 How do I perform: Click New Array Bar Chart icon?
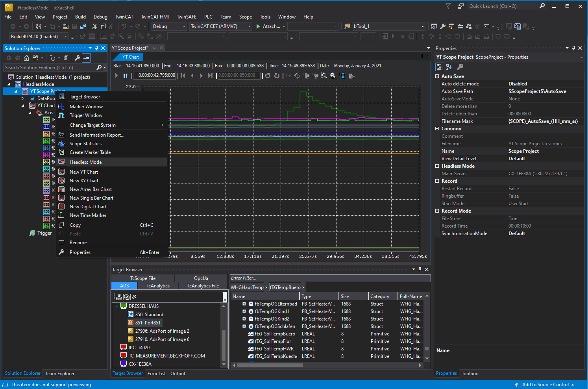[61, 189]
